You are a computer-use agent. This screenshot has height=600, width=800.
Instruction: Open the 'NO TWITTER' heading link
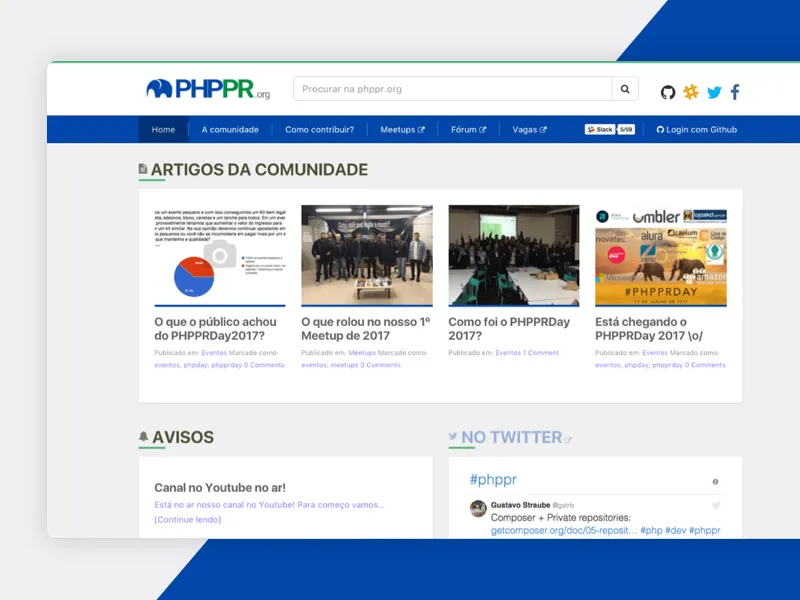(512, 437)
